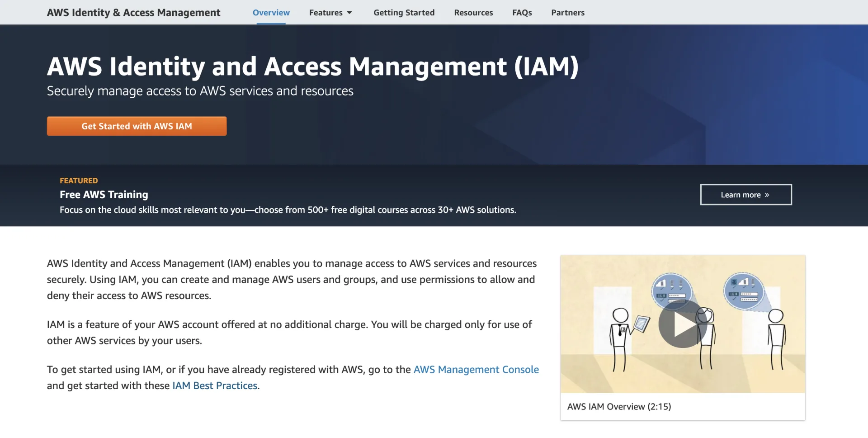
Task: Open the Overview tab
Action: [x=271, y=13]
